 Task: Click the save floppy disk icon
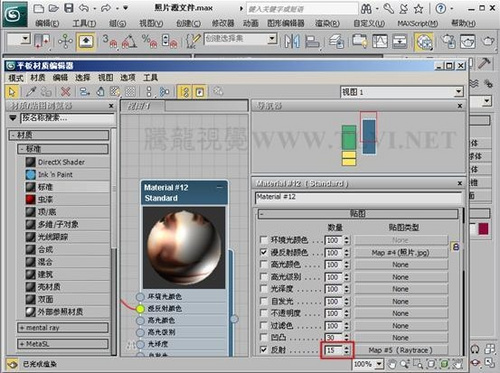pyautogui.click(x=69, y=8)
